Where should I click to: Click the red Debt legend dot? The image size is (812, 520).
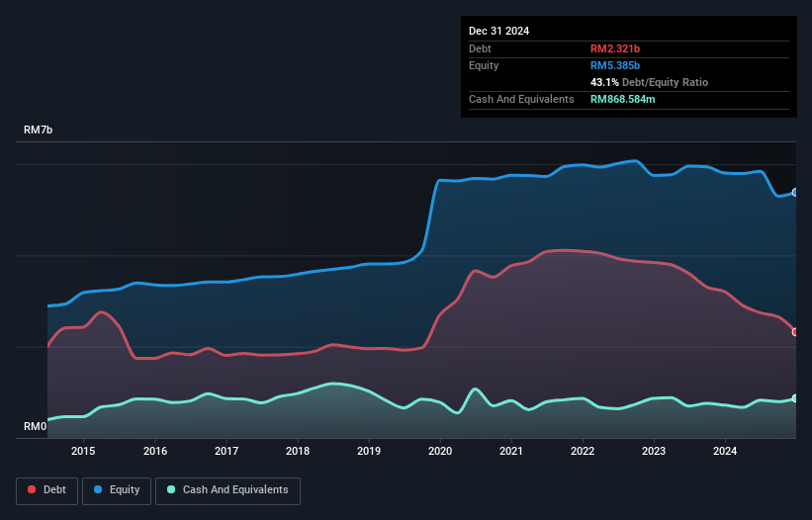click(x=32, y=489)
